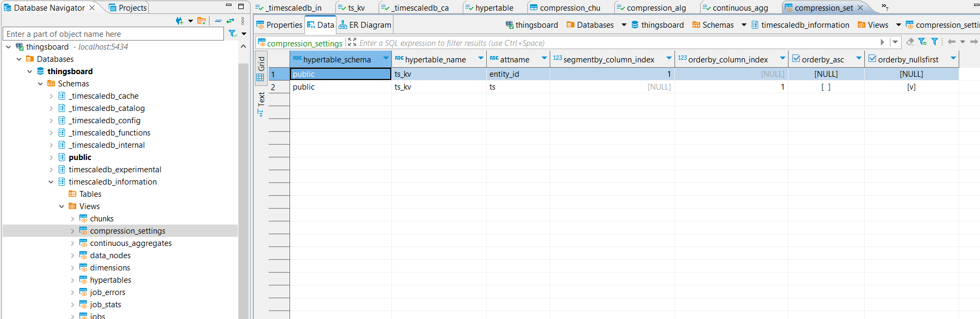
Task: Open navigator filter settings funnel icon
Action: 232,34
